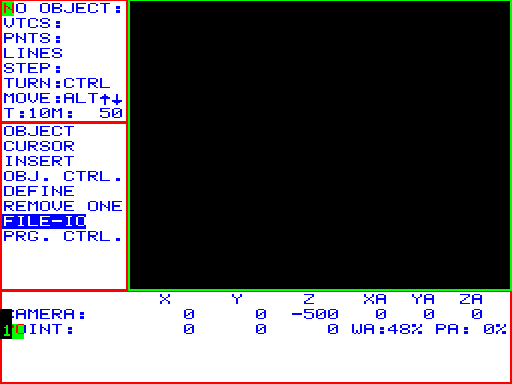512x384 pixels.
Task: Activate the highlighted FILE-IO entry
Action: point(44,221)
